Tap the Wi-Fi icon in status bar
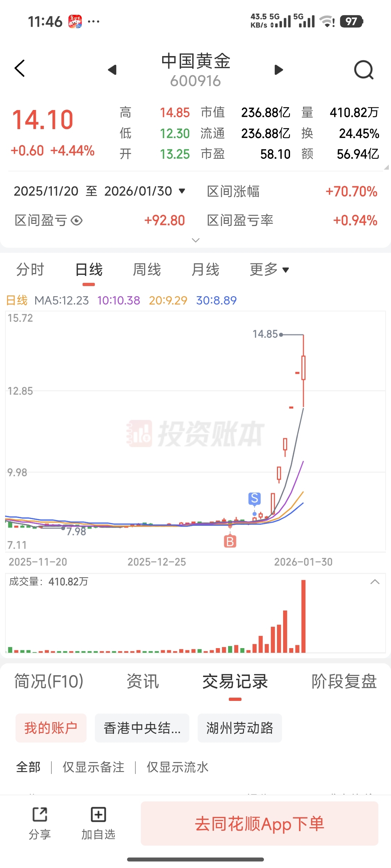This screenshot has width=391, height=868. [x=327, y=21]
